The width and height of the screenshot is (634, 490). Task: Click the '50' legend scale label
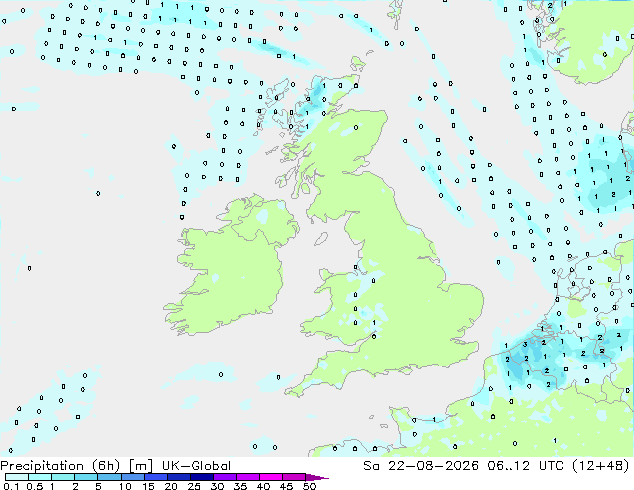coord(309,486)
